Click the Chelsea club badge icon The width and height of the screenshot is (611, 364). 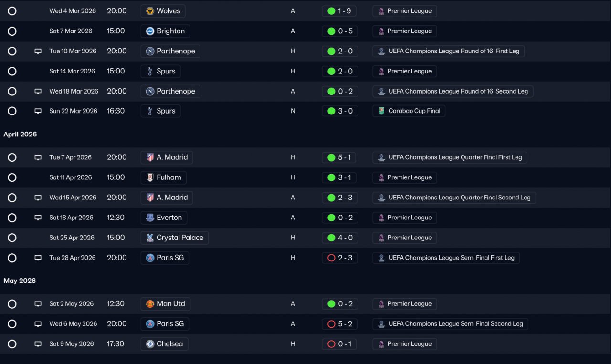click(150, 344)
